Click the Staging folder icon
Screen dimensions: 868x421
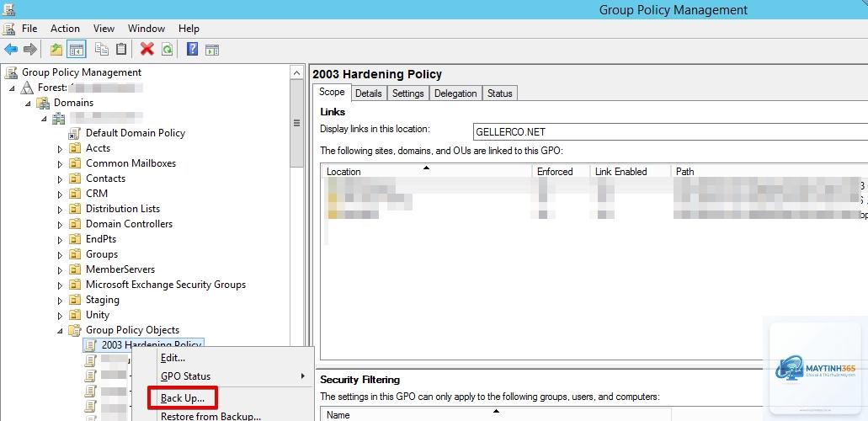75,300
